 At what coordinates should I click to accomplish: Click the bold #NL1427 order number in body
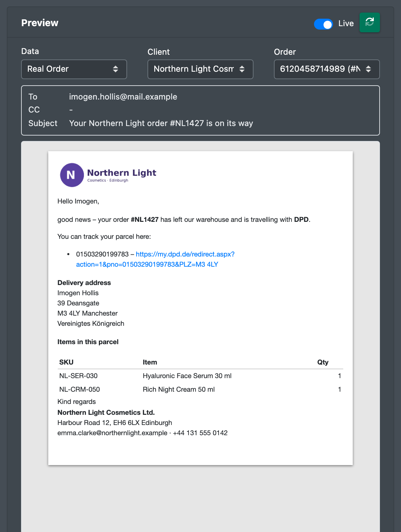(x=145, y=219)
